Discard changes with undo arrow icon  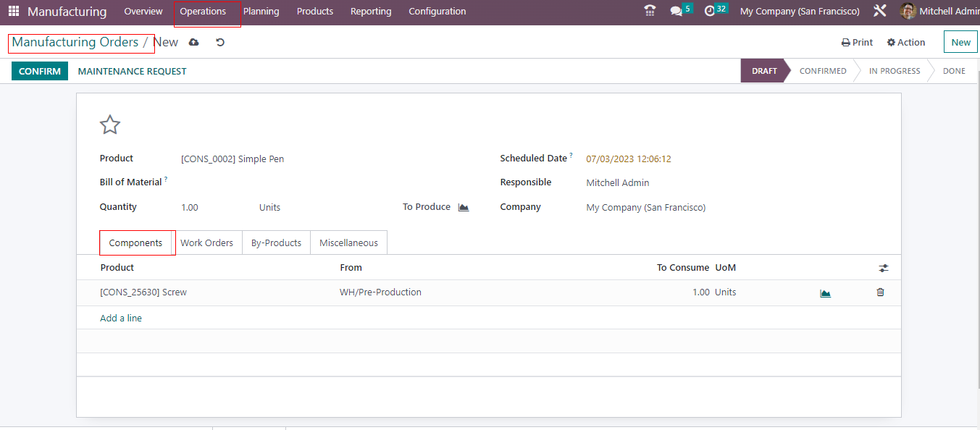(220, 43)
